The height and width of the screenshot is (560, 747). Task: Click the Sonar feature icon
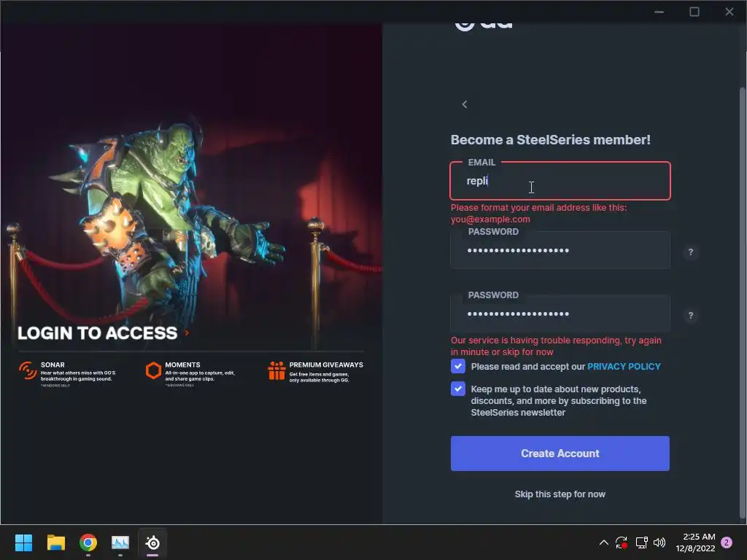click(28, 370)
